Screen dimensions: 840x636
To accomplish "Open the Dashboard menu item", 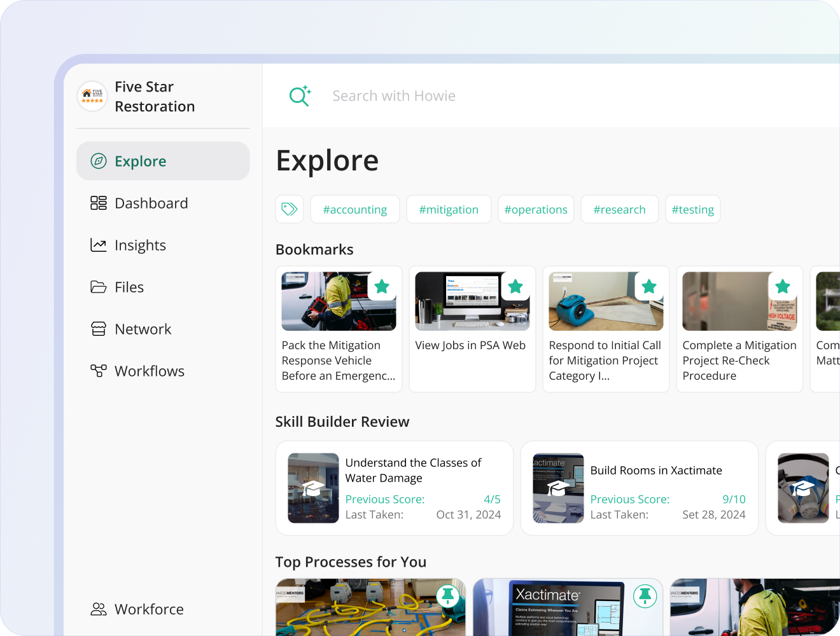I will point(151,203).
